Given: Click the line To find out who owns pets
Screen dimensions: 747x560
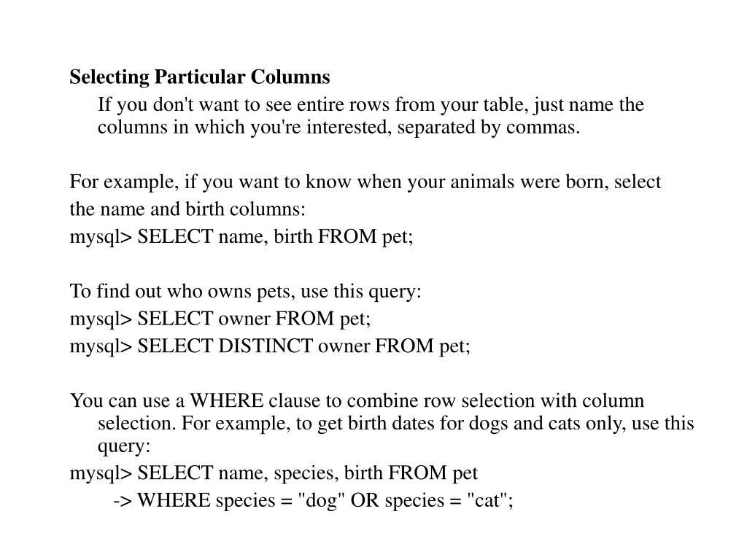Looking at the screenshot, I should pyautogui.click(x=245, y=292).
